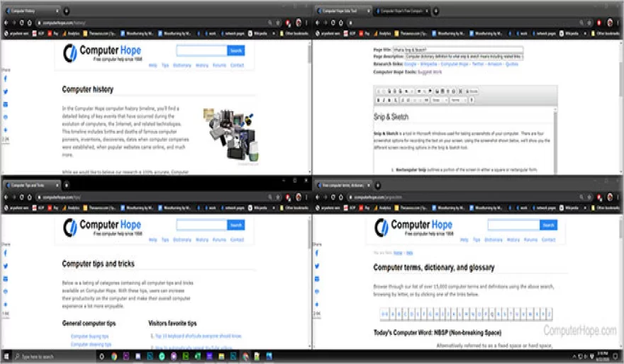Share Computer tips and tricks page on Facebook
The width and height of the screenshot is (624, 364).
(6, 253)
